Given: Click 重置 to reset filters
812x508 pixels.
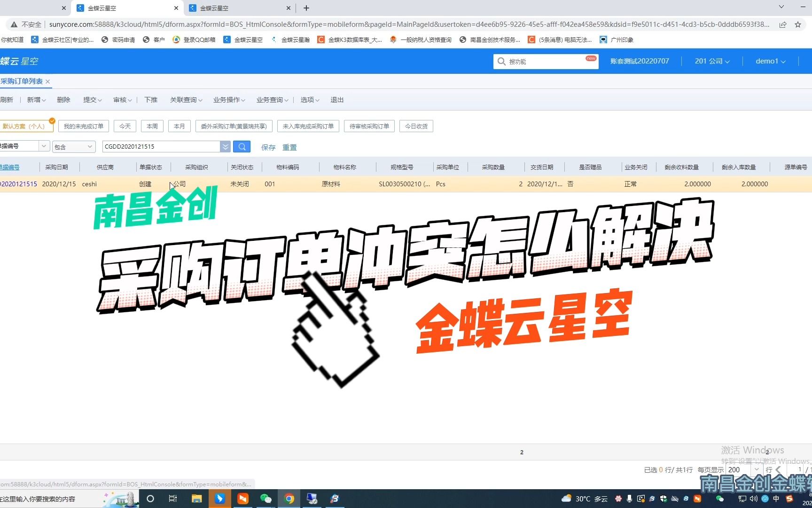Looking at the screenshot, I should pos(289,147).
